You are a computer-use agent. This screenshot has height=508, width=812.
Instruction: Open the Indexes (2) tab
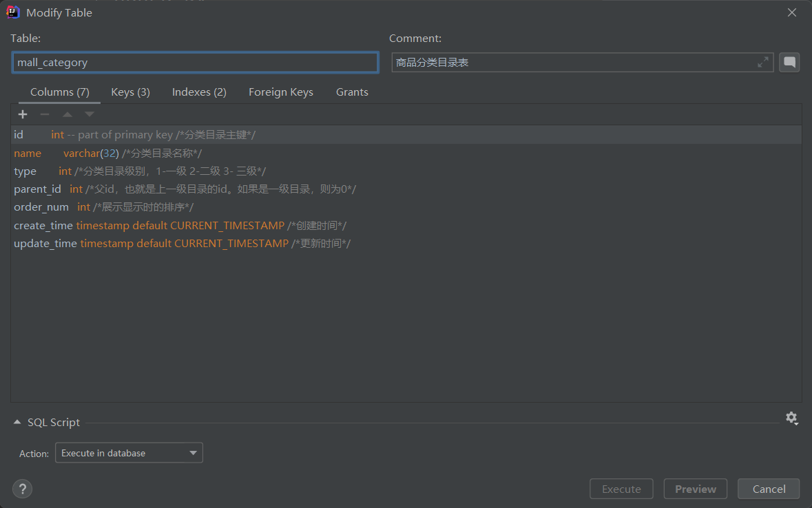[x=199, y=92]
